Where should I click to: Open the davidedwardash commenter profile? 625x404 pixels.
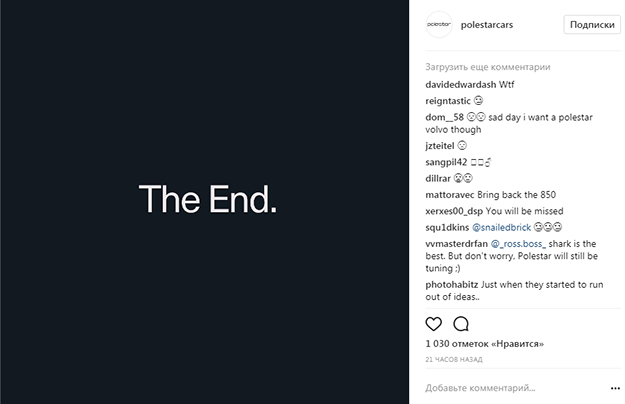(x=460, y=84)
